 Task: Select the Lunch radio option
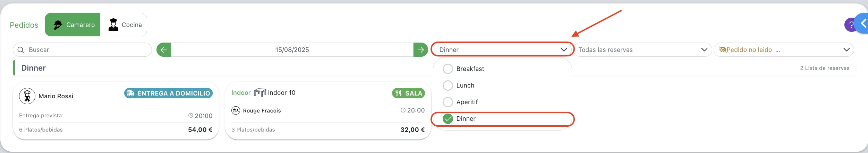[x=448, y=85]
